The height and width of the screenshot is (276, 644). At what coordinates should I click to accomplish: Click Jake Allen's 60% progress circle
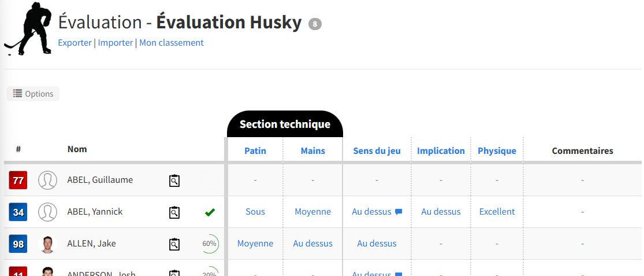point(210,244)
